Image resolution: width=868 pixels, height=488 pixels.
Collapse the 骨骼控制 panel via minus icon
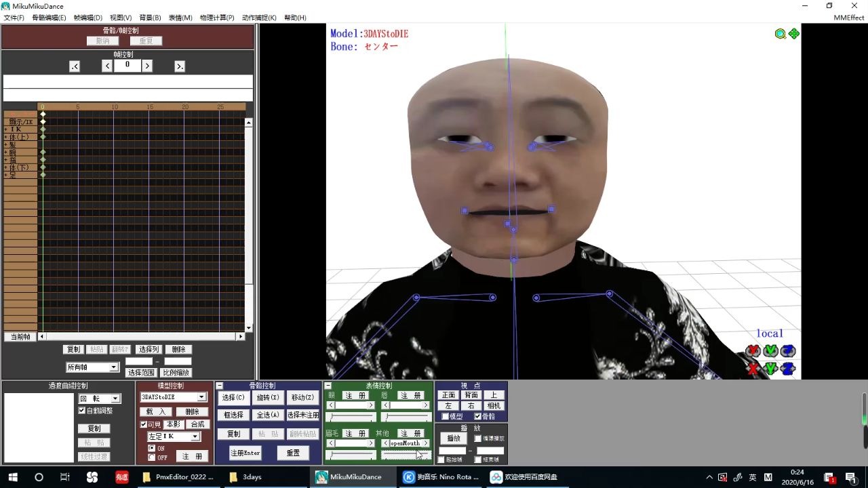220,386
